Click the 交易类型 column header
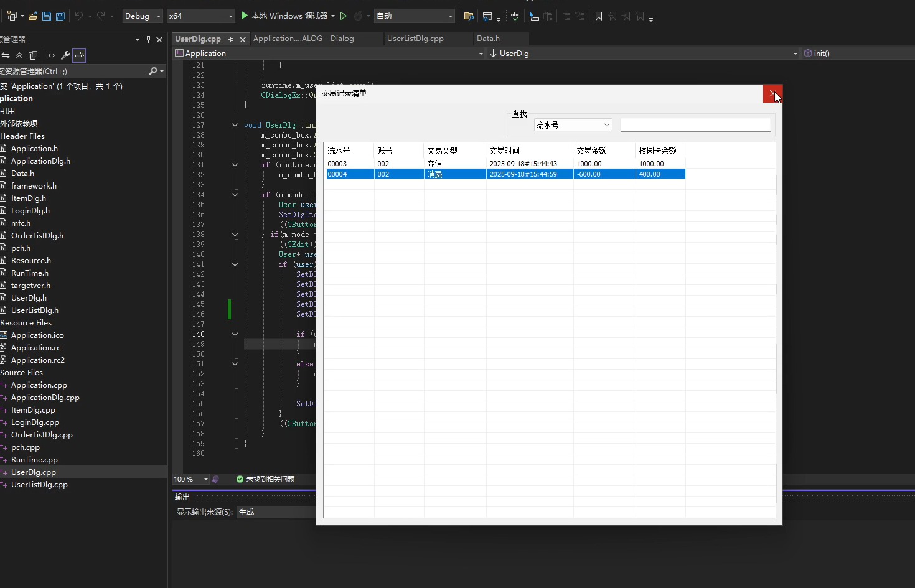This screenshot has height=588, width=915. (x=455, y=151)
